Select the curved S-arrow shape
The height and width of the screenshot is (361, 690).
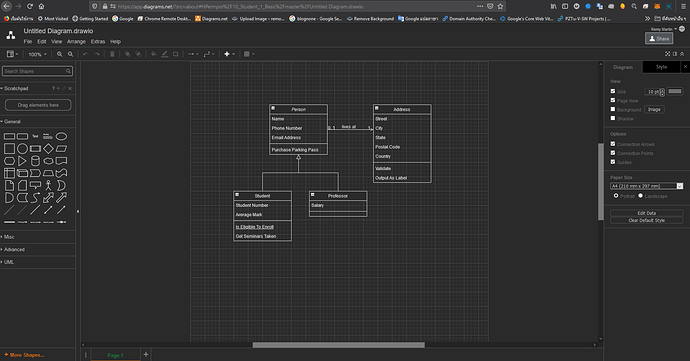[x=35, y=198]
